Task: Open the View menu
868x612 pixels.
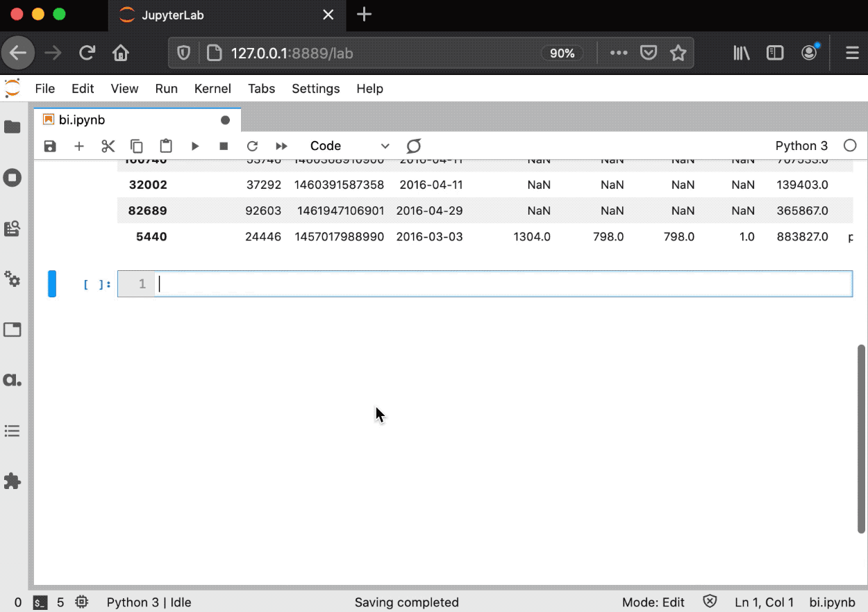Action: pyautogui.click(x=124, y=88)
